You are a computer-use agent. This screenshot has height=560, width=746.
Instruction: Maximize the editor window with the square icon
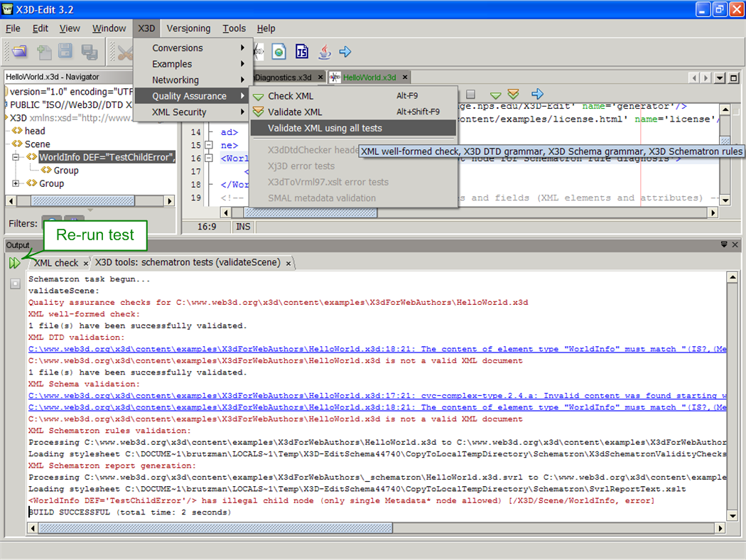click(734, 77)
